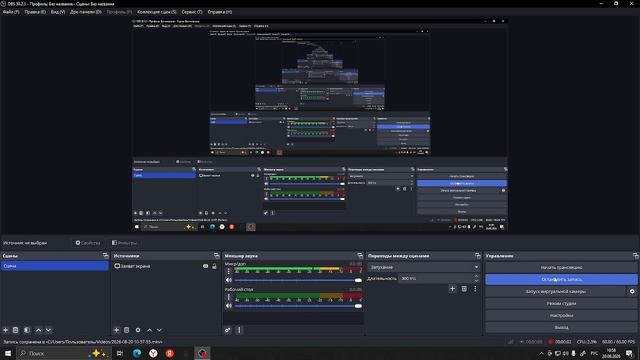640x360 pixels.
Task: Click Выход button
Action: tap(561, 327)
